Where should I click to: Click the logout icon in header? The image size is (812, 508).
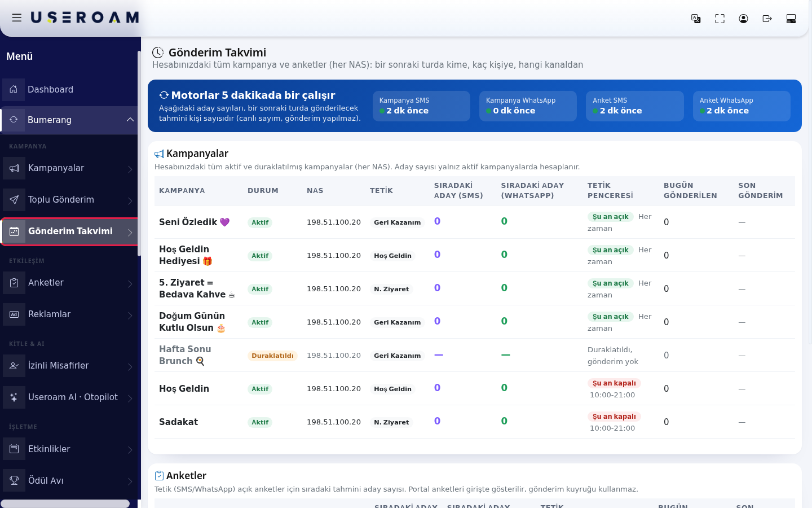[x=767, y=19]
